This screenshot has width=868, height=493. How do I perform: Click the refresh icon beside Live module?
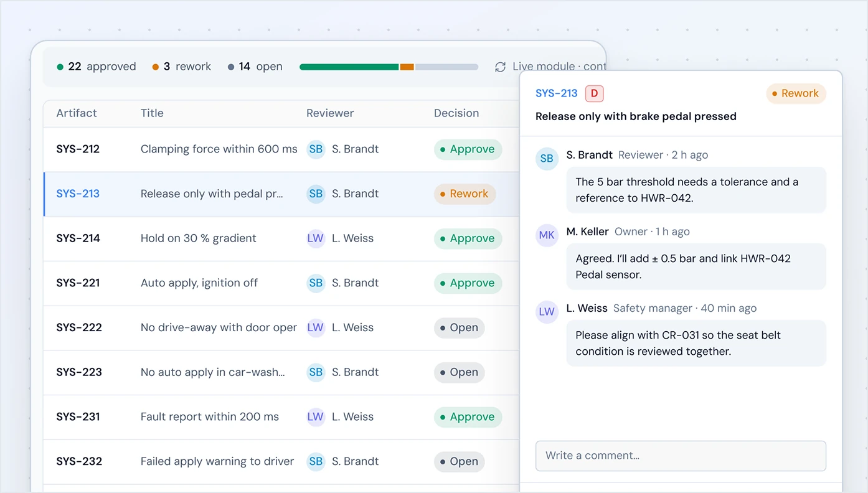[500, 67]
